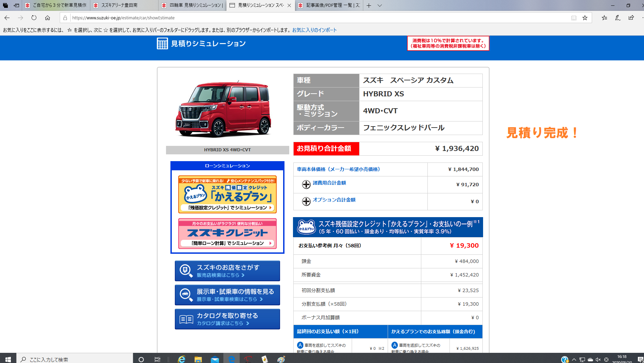Select the monthly payment ¥ 19,300 in red
This screenshot has height=363, width=644.
click(464, 246)
